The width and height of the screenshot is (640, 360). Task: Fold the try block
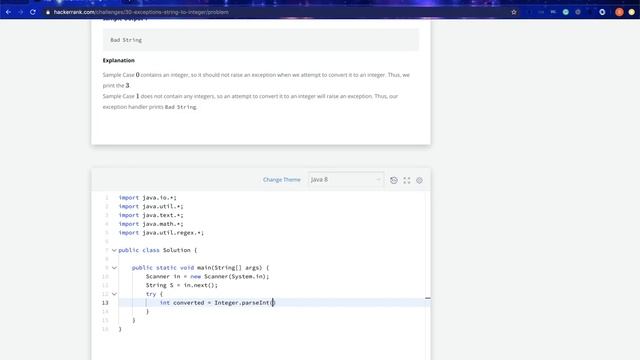[x=114, y=294]
